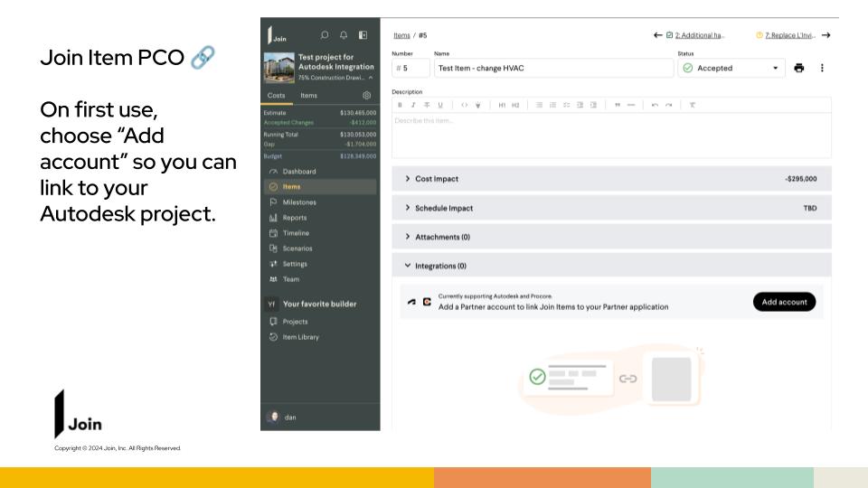Expand the project name selector chevron
This screenshot has height=488, width=868.
point(371,78)
